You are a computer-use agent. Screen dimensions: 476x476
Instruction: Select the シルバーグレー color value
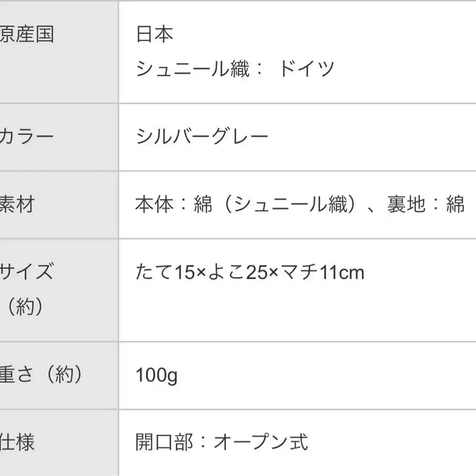pos(203,138)
